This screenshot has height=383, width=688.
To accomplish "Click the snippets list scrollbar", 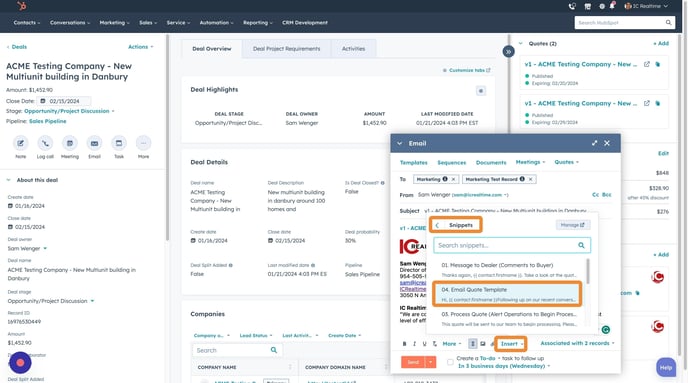I will tap(588, 271).
